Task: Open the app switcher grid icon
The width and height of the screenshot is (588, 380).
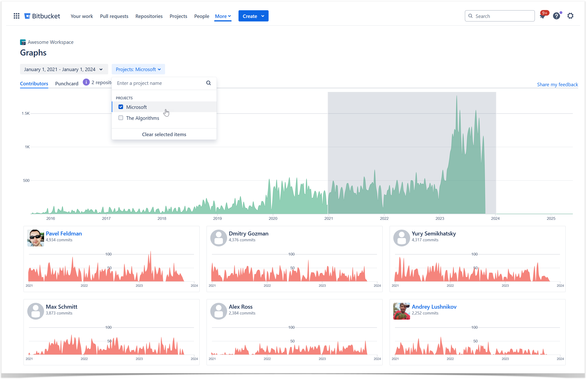Action: (16, 16)
